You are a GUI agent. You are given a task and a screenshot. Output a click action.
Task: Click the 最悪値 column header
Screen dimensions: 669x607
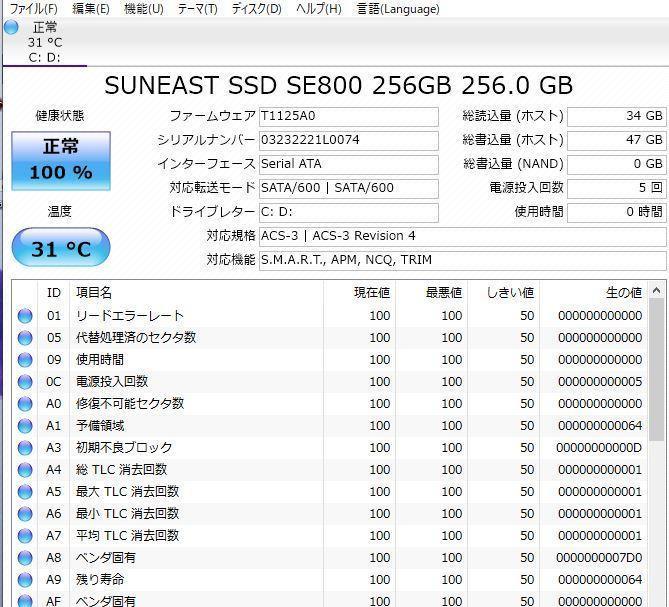(x=431, y=293)
